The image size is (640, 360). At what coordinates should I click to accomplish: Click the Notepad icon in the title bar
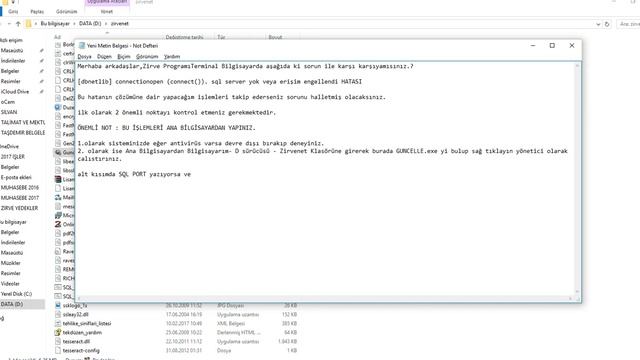tap(82, 45)
